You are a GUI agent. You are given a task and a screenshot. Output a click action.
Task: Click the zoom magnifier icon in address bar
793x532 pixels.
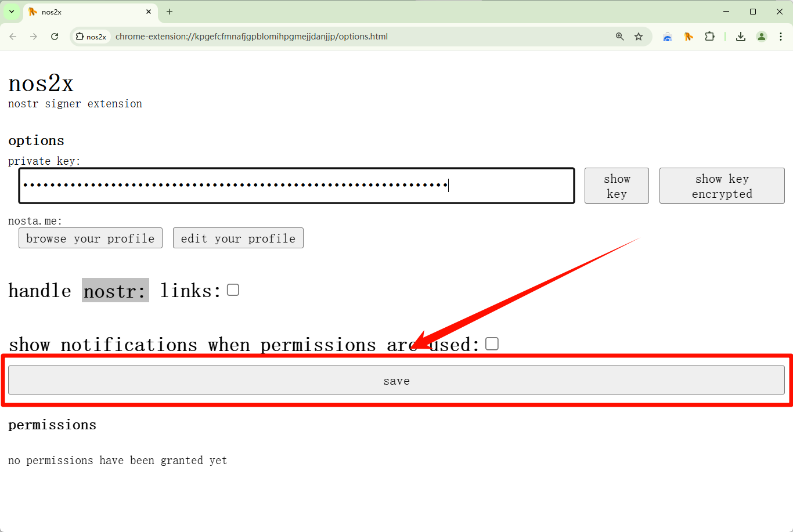click(x=620, y=37)
